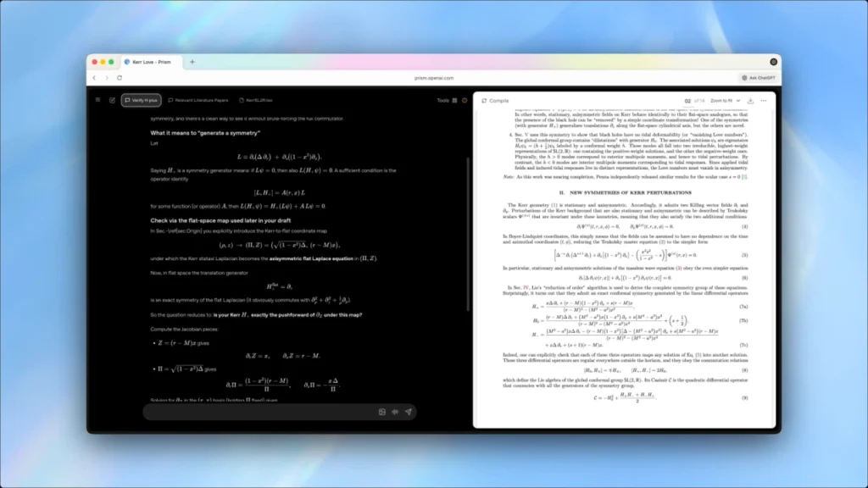868x488 pixels.
Task: Open the KerrSL2R.tex file tab
Action: click(x=254, y=100)
